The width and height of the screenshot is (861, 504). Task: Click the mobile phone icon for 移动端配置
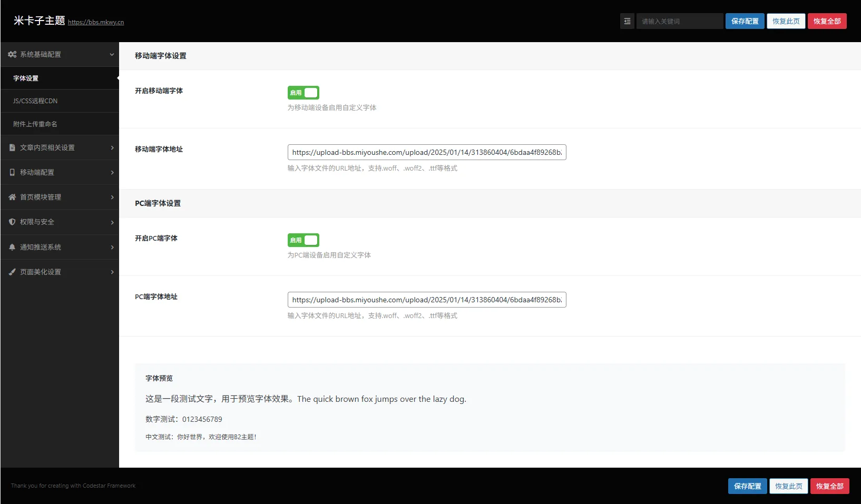click(x=12, y=172)
